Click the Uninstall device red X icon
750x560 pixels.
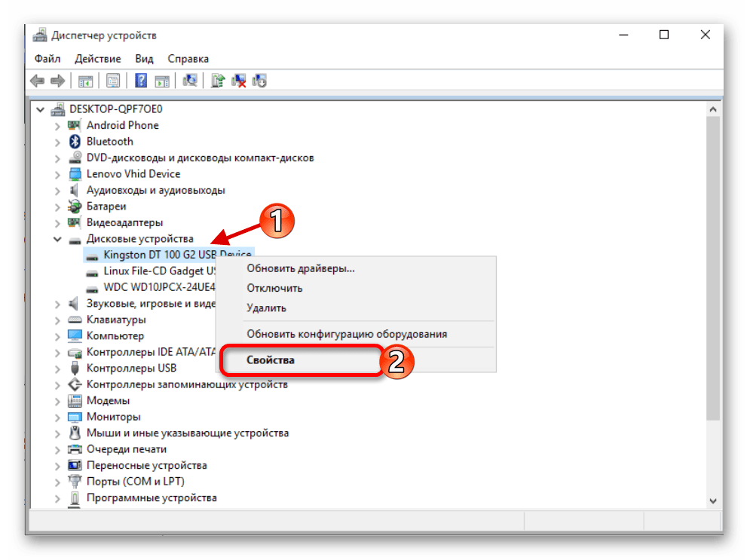click(x=239, y=81)
